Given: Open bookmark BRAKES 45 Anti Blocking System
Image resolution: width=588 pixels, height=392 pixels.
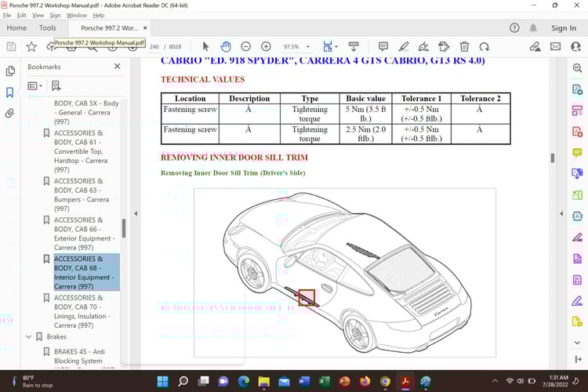Looking at the screenshot, I should point(79,356).
